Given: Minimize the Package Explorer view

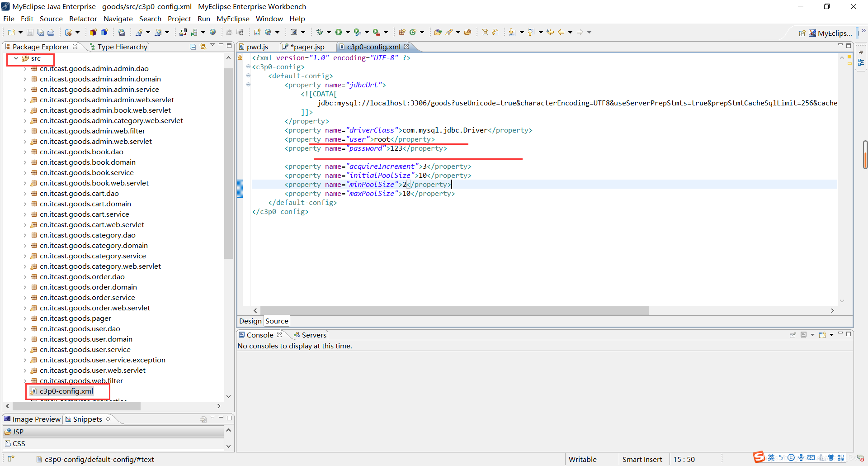Looking at the screenshot, I should (221, 45).
